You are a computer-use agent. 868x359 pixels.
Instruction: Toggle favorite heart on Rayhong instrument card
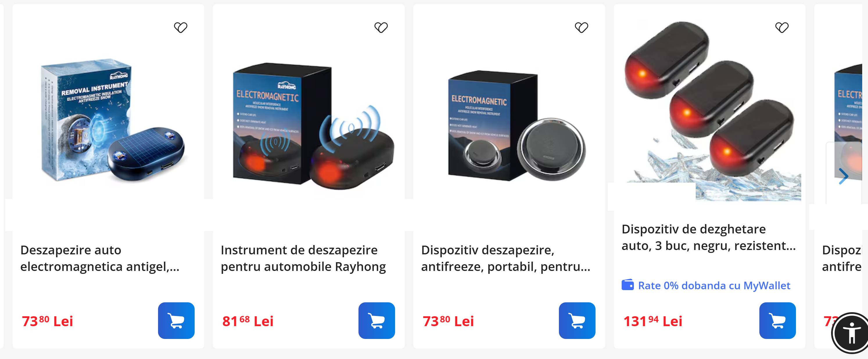pyautogui.click(x=381, y=27)
